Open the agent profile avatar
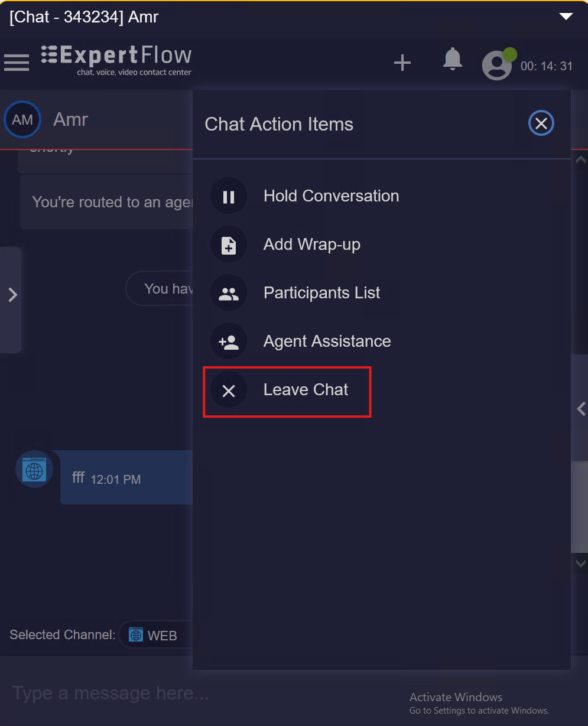The width and height of the screenshot is (588, 726). (x=497, y=65)
